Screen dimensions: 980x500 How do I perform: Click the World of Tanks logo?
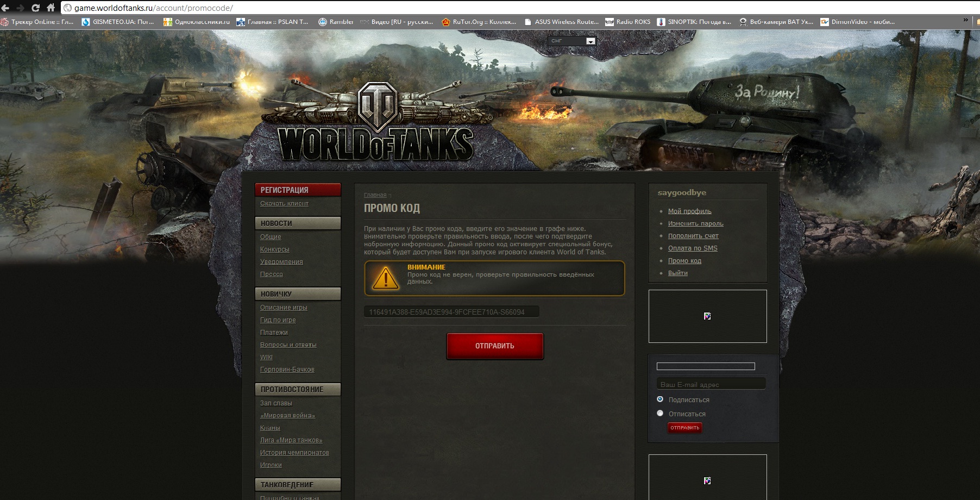tap(376, 122)
